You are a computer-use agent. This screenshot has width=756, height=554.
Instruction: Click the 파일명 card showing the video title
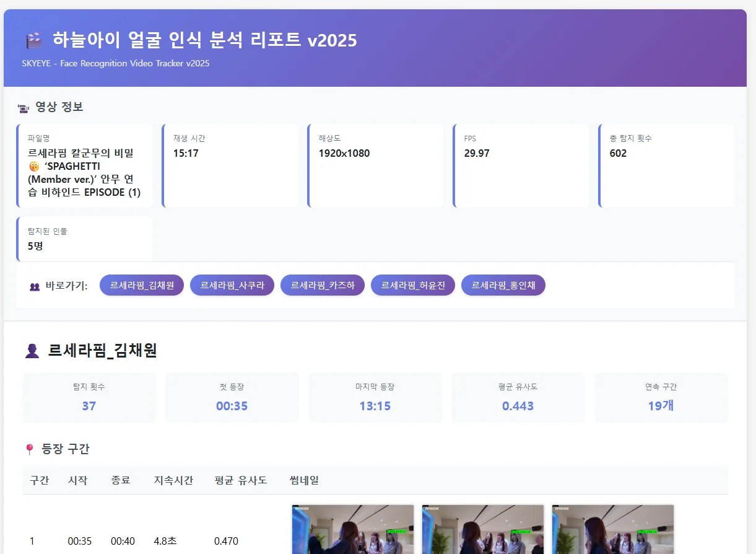click(85, 165)
